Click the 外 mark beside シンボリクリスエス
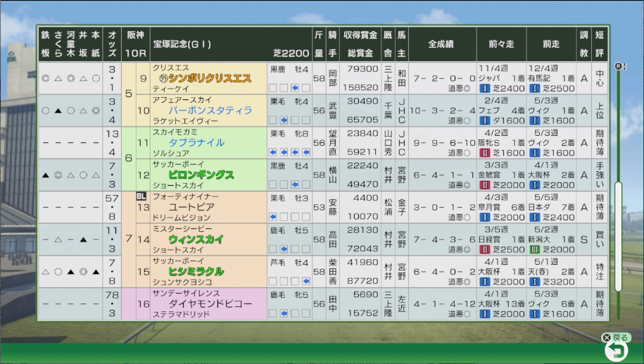This screenshot has height=364, width=644. click(164, 79)
